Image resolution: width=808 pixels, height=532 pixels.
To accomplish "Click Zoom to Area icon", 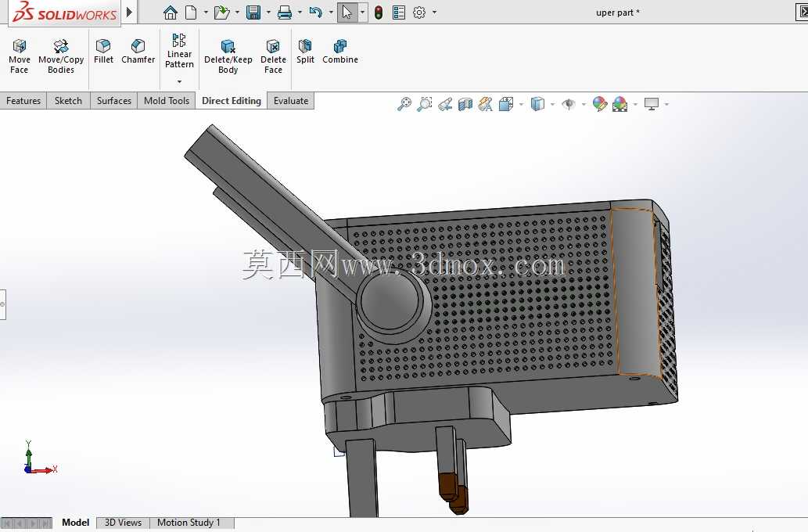I will click(x=425, y=104).
